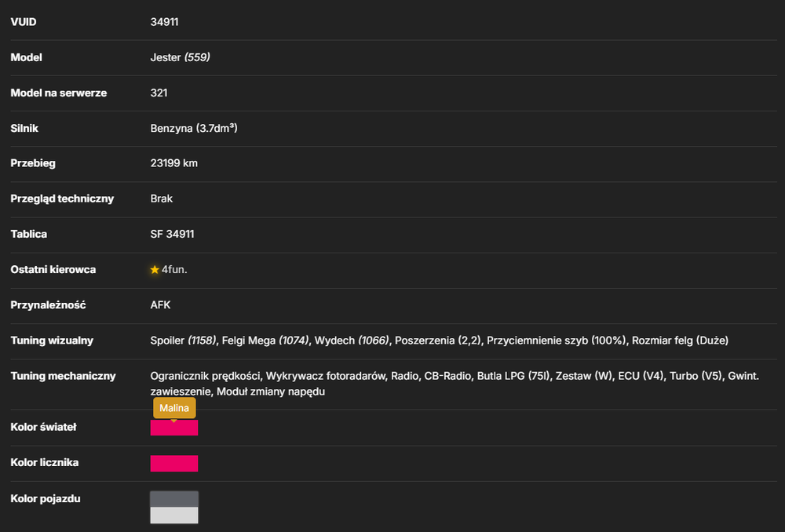Select the Jester (559) model text
Screen dimensions: 785x532
[181, 57]
